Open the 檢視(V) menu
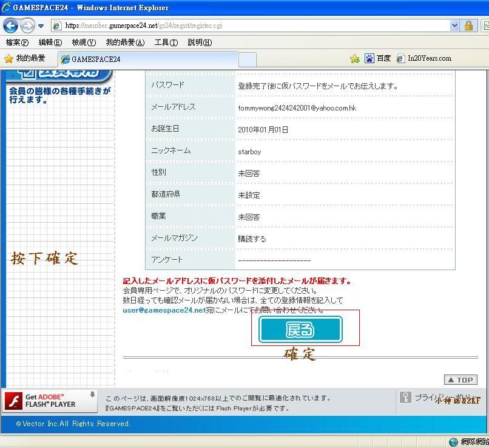Image resolution: width=489 pixels, height=448 pixels. click(84, 42)
